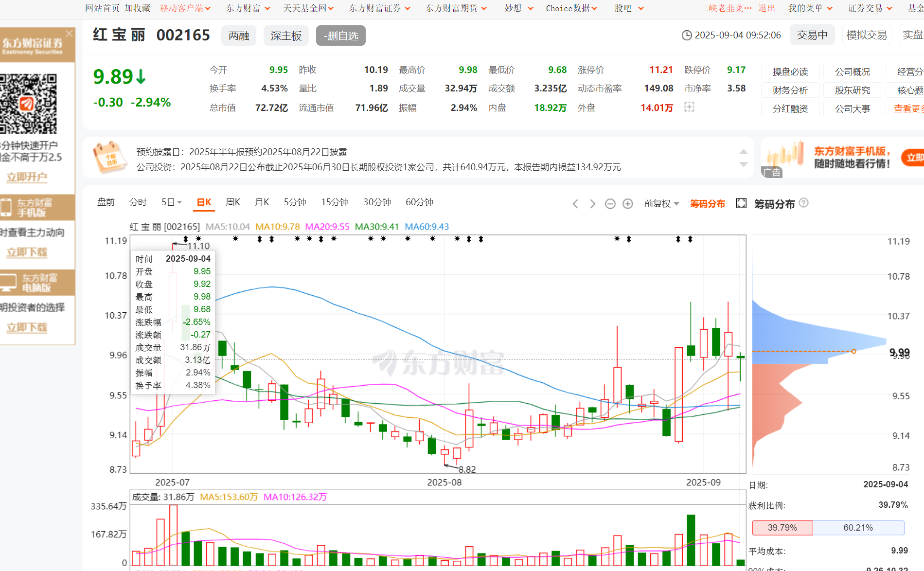Expand the 东方财富证券 menu

(x=380, y=8)
